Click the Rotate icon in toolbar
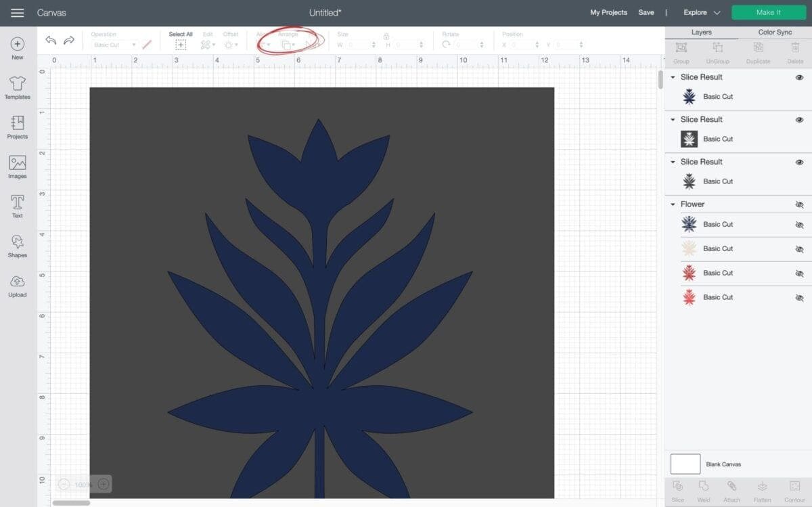This screenshot has width=812, height=507. (x=447, y=45)
